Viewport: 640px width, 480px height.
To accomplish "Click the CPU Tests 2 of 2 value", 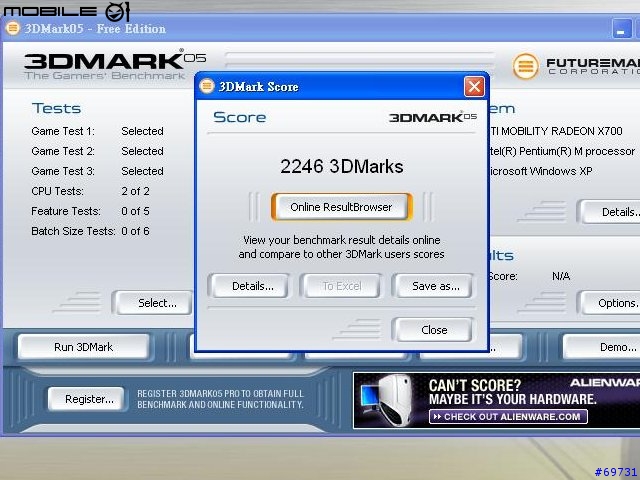I will click(136, 191).
